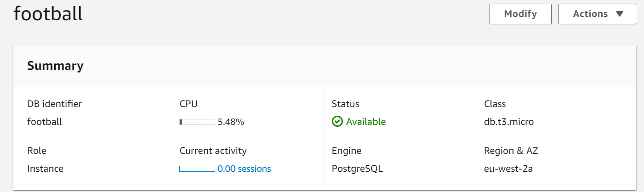This screenshot has width=644, height=192.
Task: Open the Actions dropdown menu
Action: click(597, 14)
